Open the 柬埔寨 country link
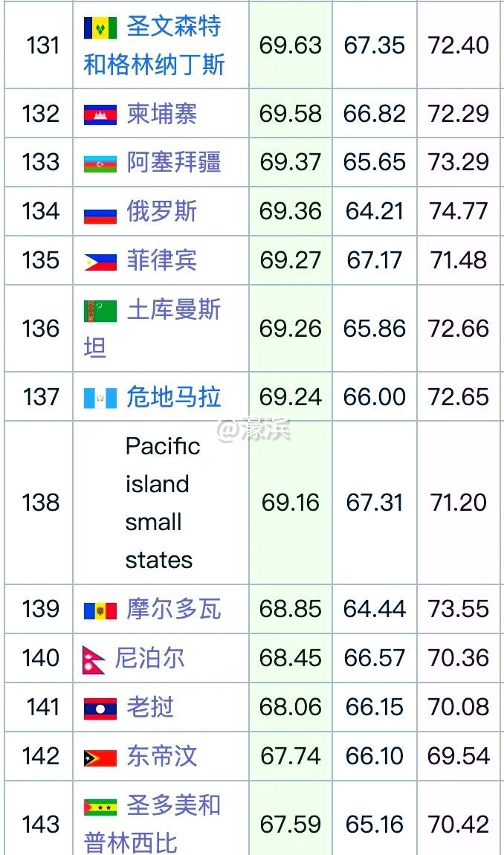504x855 pixels. click(161, 114)
